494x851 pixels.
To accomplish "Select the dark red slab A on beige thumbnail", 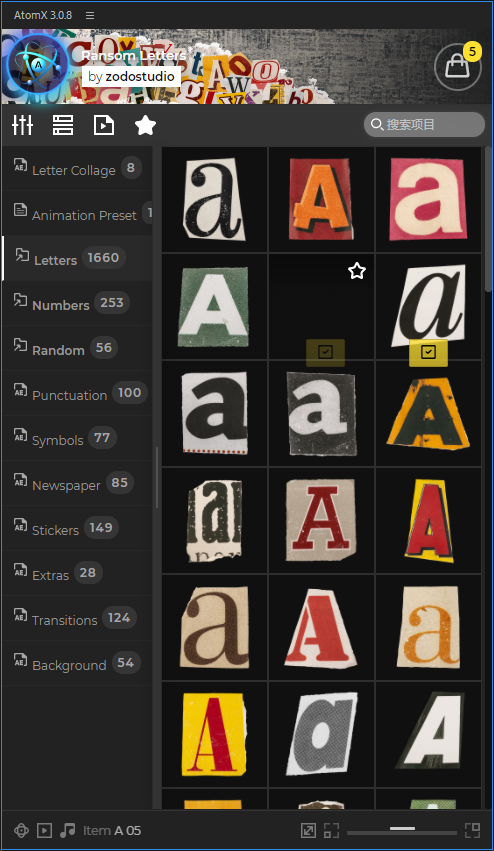I will pyautogui.click(x=321, y=520).
